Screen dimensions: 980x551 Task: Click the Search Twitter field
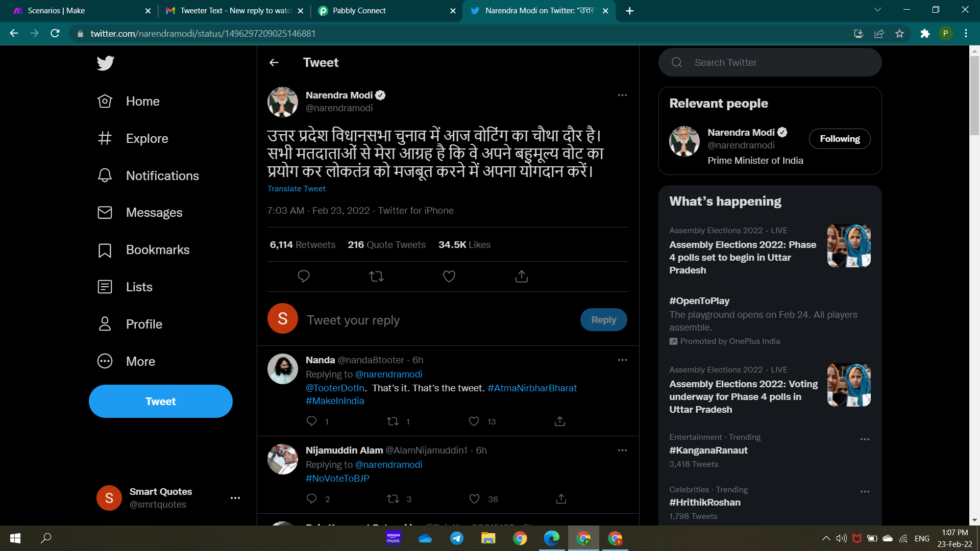click(770, 62)
